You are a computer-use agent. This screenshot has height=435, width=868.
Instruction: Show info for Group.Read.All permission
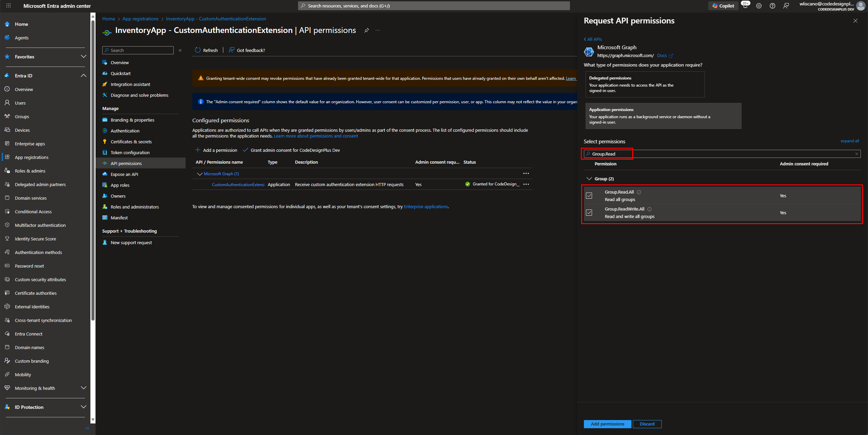click(x=639, y=192)
